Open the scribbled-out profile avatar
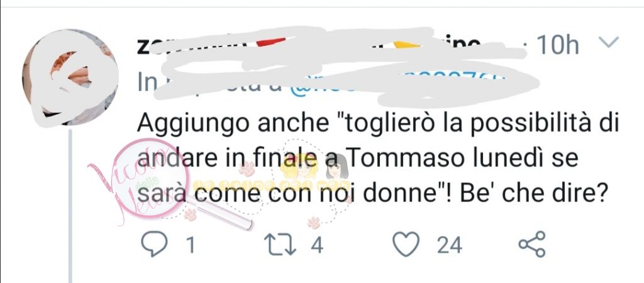644x283 pixels. pos(70,77)
